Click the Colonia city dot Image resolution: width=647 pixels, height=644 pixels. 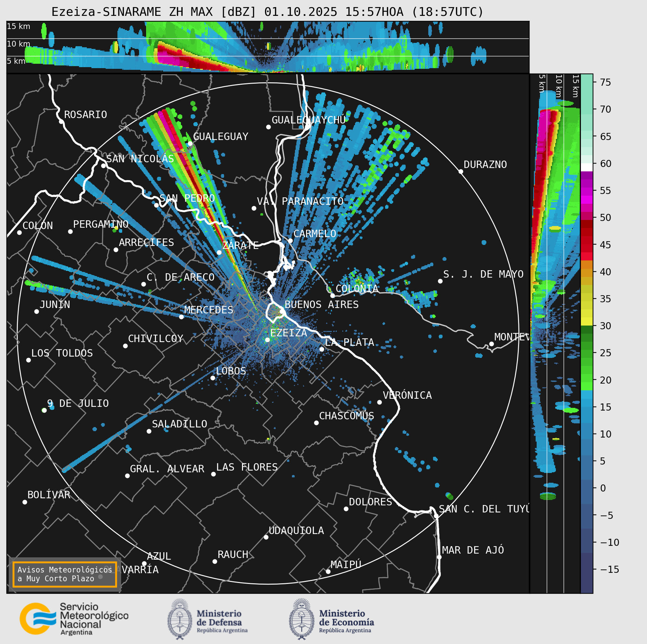(332, 296)
